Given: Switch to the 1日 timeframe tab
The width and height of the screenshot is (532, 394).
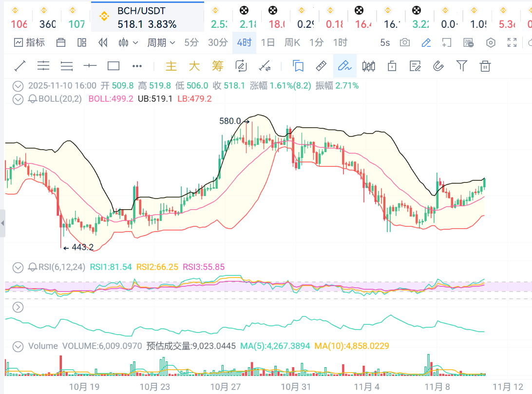Looking at the screenshot, I should coord(268,43).
